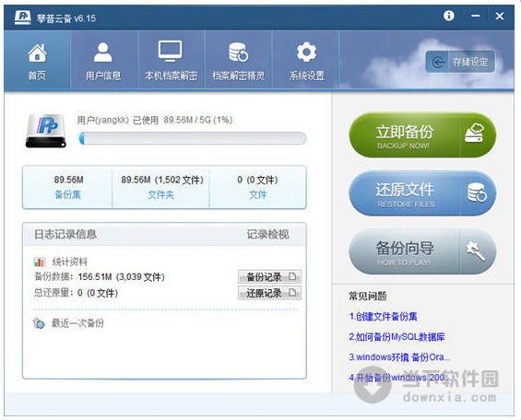Screen dimensions: 521x420
Task: Click the 备份记录 button
Action: [x=269, y=276]
